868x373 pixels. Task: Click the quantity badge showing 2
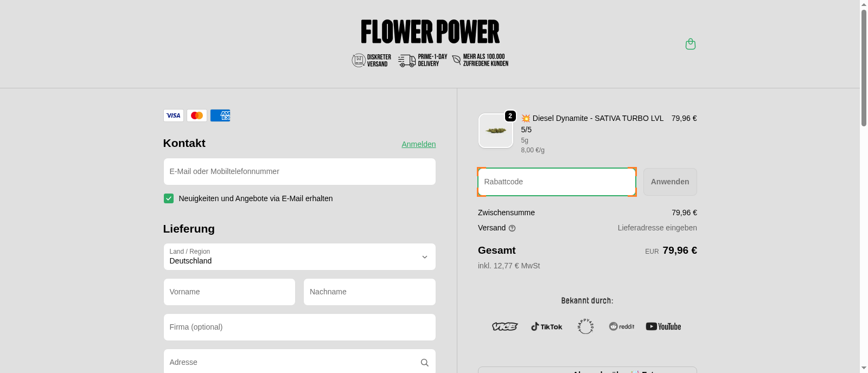tap(510, 116)
